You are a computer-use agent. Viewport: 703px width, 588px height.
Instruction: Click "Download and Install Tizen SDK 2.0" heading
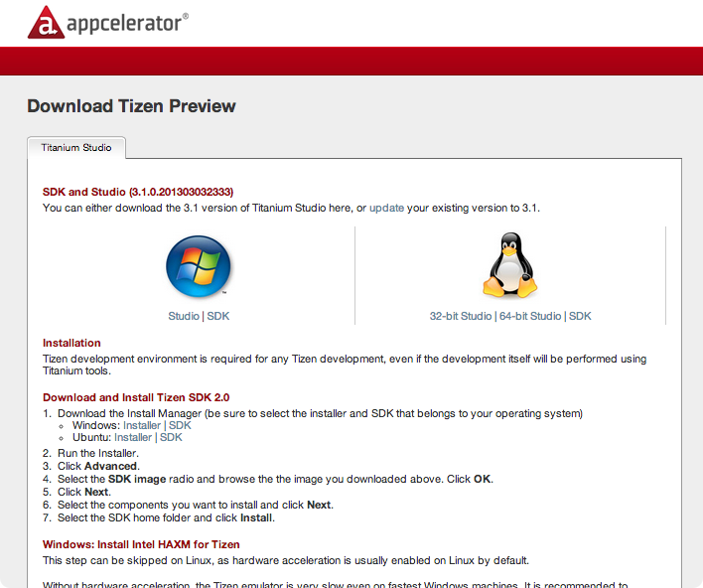pyautogui.click(x=136, y=397)
